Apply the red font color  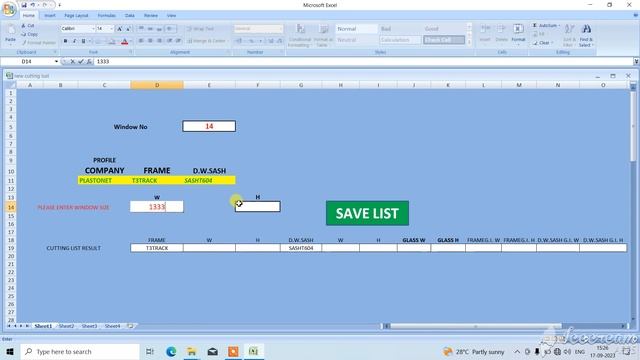[124, 41]
